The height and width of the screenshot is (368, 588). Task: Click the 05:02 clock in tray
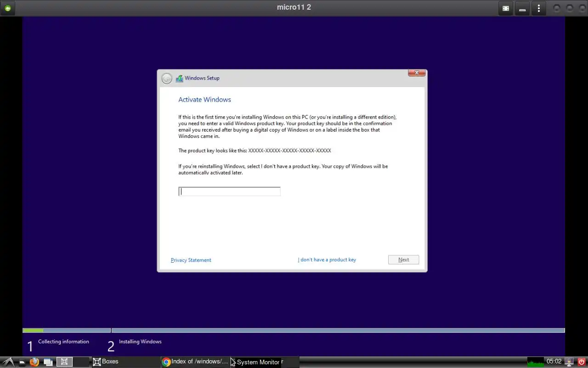coord(554,362)
